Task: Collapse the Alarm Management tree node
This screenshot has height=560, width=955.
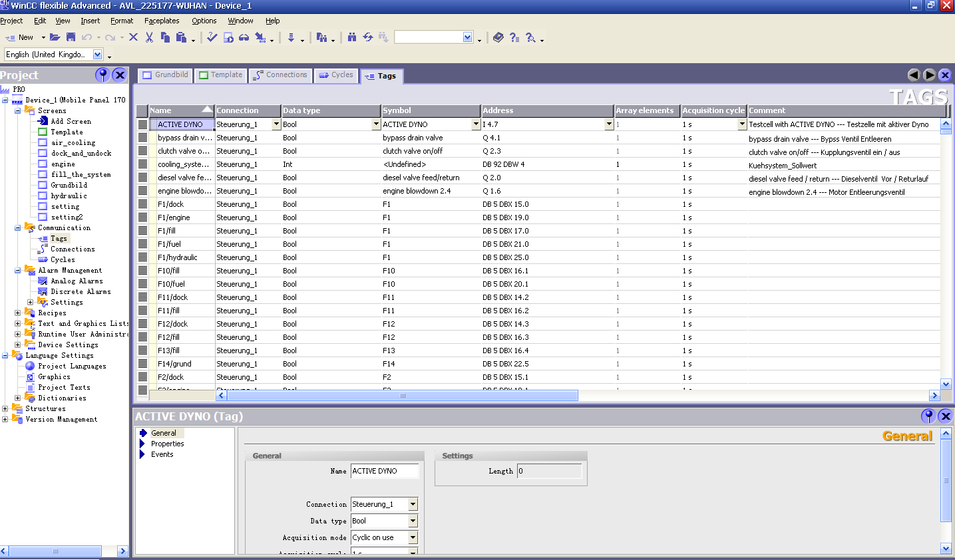Action: click(18, 270)
